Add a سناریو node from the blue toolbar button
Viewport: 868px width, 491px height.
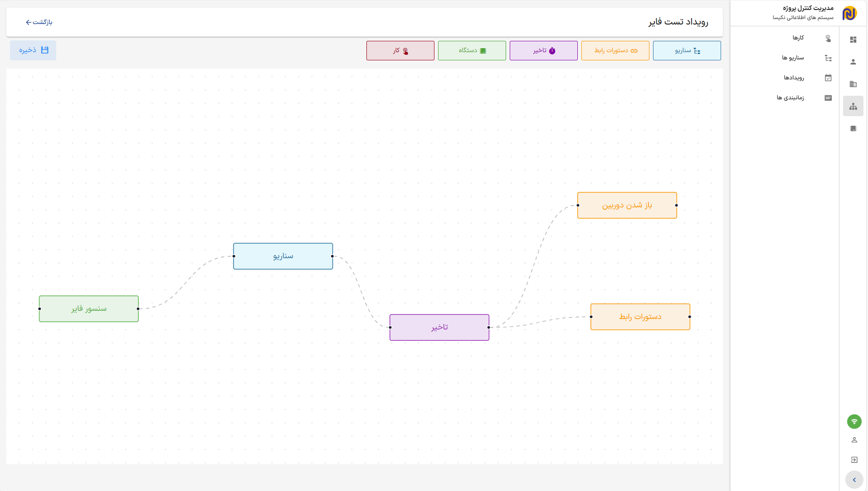point(687,50)
